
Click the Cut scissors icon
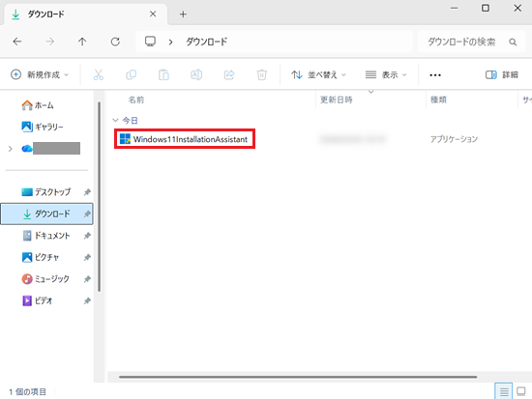point(99,74)
